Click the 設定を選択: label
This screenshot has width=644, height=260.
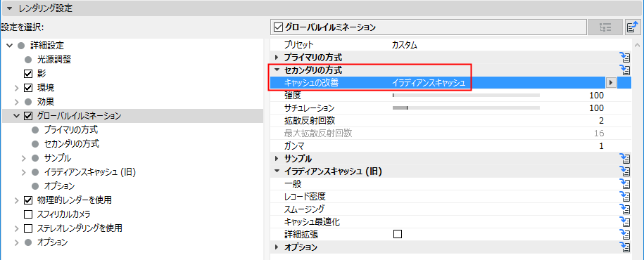pyautogui.click(x=22, y=27)
